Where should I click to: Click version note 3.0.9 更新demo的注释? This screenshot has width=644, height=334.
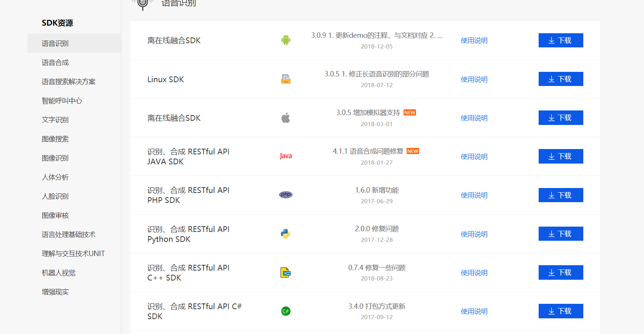(377, 36)
